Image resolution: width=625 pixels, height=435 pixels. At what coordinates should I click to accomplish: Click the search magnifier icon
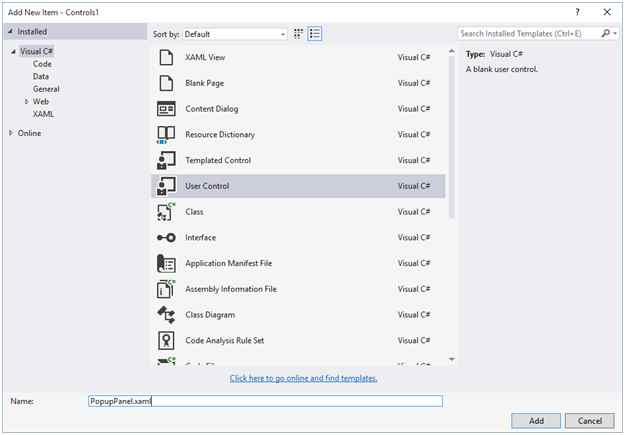(x=605, y=33)
